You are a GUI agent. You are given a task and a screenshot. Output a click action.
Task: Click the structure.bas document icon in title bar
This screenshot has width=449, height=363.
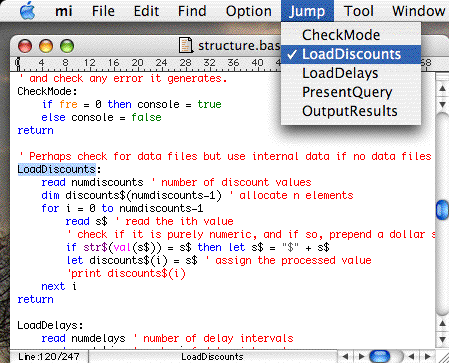pyautogui.click(x=186, y=45)
